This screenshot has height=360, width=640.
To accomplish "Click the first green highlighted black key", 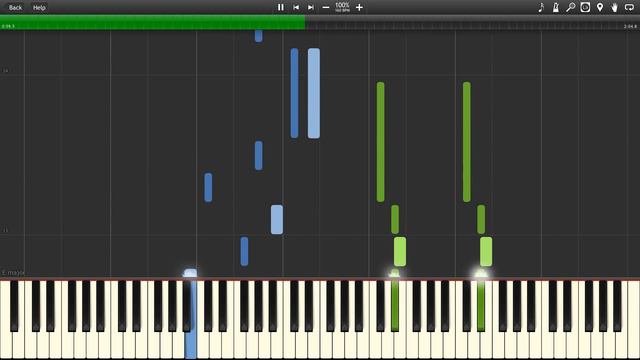I will [395, 305].
